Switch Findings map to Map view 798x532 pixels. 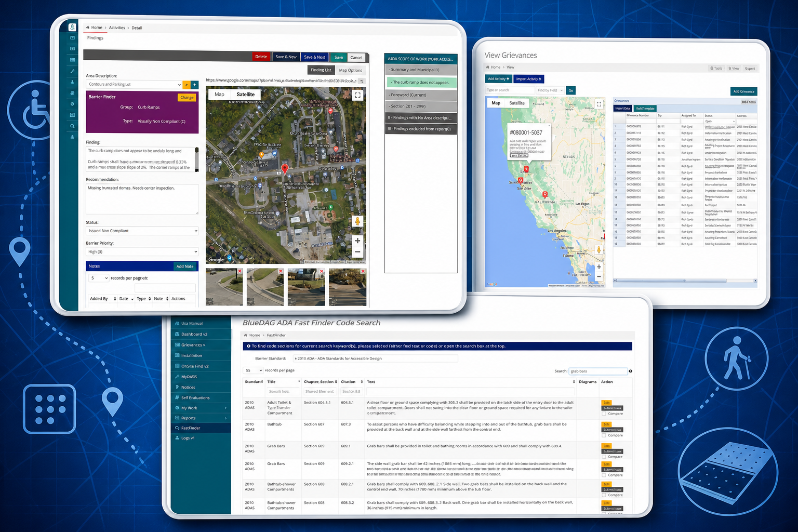click(x=220, y=95)
